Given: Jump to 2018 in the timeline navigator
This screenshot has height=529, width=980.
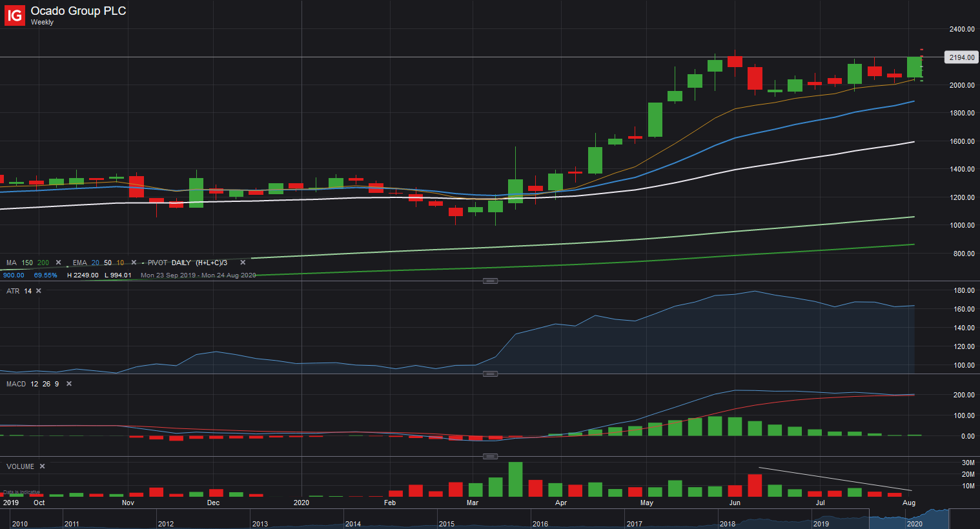Looking at the screenshot, I should [x=728, y=524].
